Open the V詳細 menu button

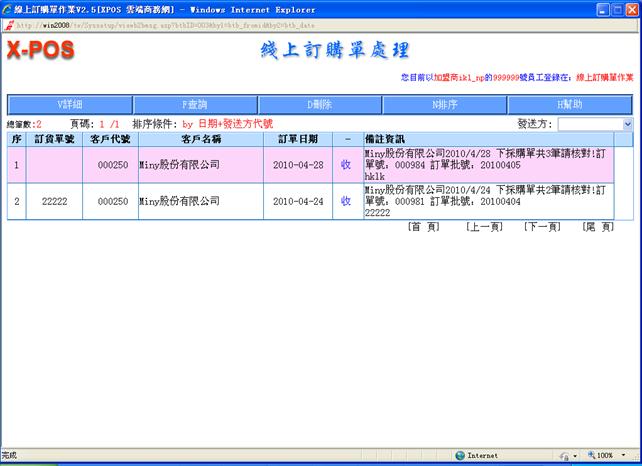pyautogui.click(x=70, y=104)
